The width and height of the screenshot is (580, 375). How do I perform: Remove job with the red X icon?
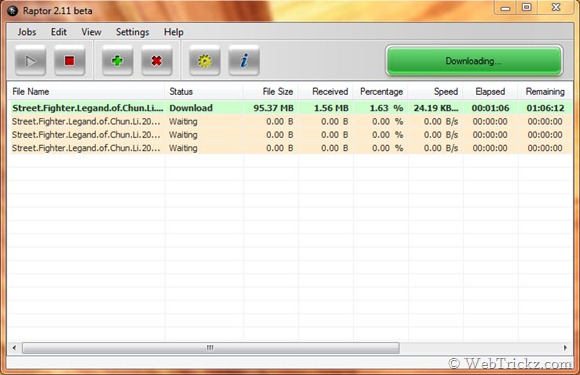tap(156, 61)
